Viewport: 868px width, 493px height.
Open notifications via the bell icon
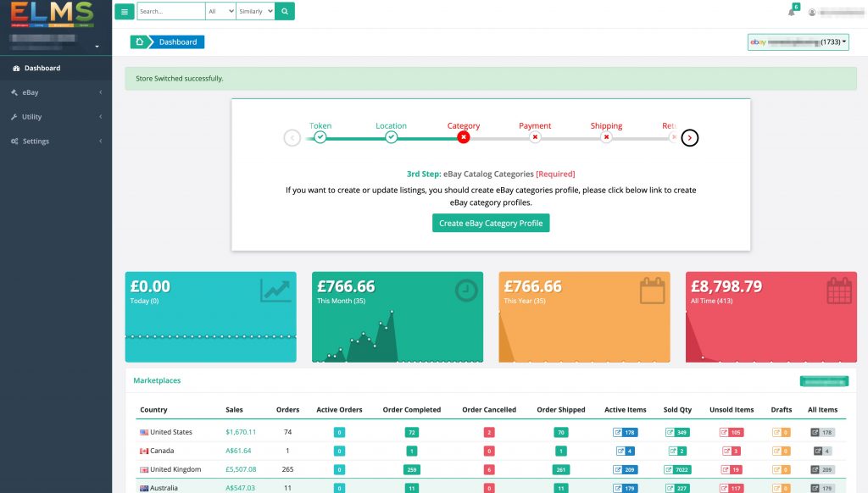click(792, 10)
